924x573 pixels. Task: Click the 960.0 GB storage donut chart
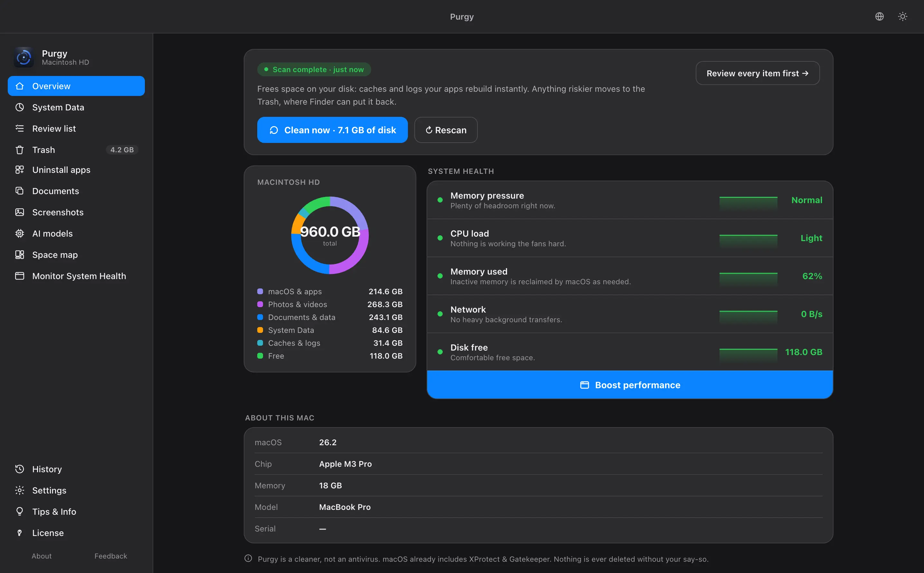click(x=330, y=235)
